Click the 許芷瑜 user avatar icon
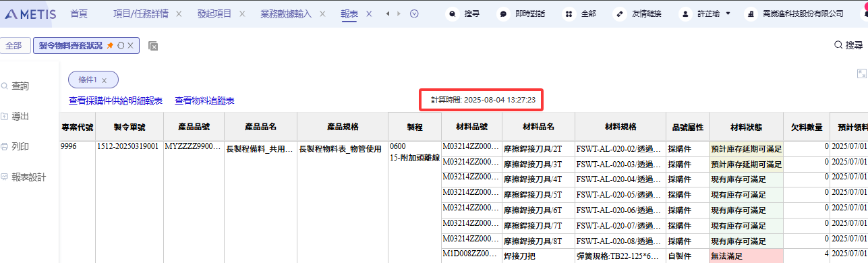The width and height of the screenshot is (868, 263). [686, 13]
